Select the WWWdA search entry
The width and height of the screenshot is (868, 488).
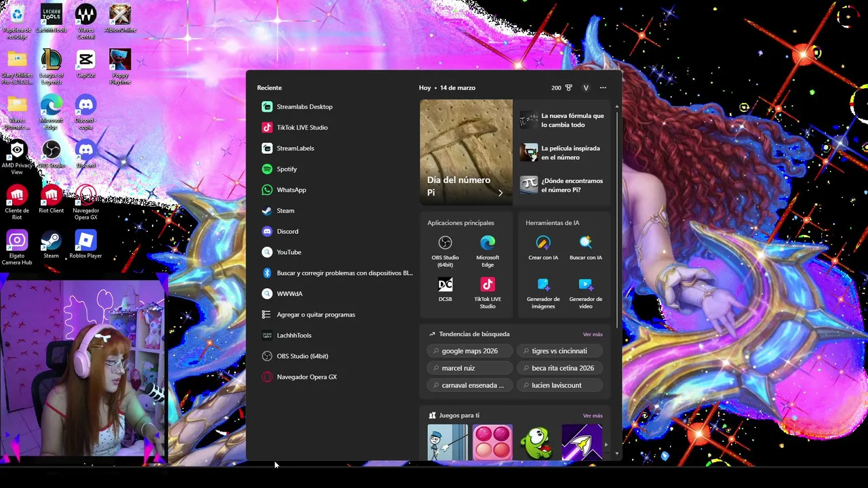336,293
